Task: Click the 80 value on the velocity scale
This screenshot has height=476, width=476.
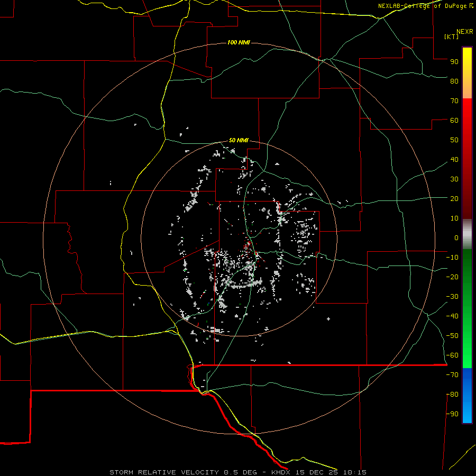Action: tap(454, 81)
